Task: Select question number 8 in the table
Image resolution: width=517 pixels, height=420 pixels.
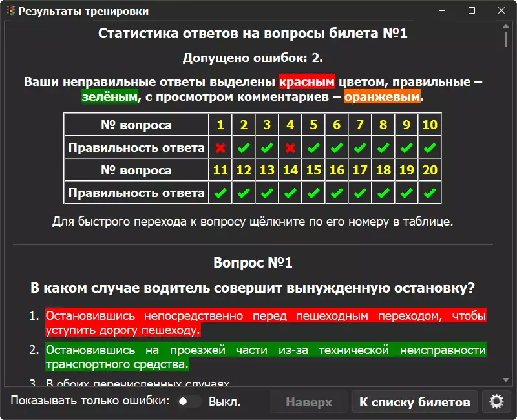Action: click(x=383, y=125)
